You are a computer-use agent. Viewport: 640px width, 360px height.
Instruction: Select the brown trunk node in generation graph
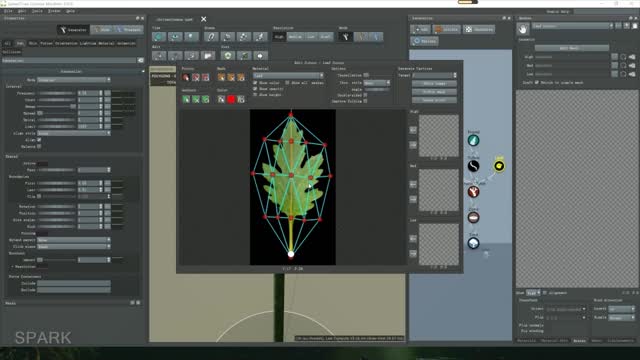click(x=473, y=218)
